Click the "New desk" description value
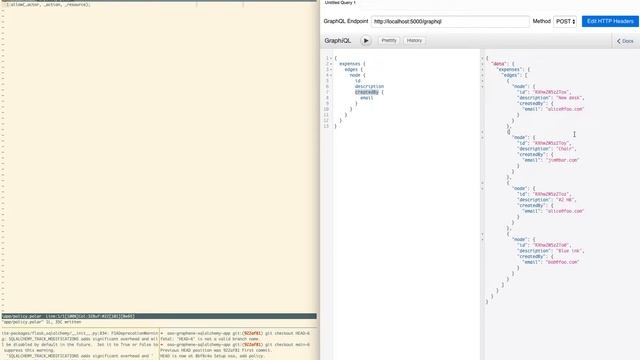 click(569, 98)
